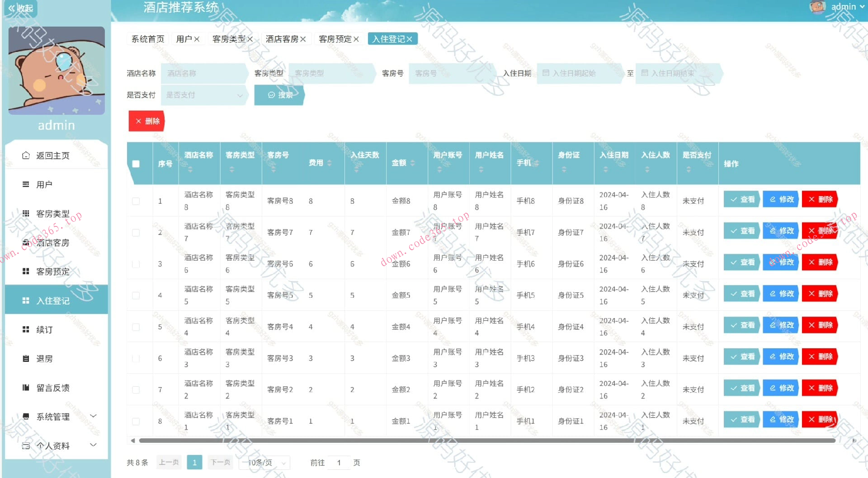Expand the 系统管理 menu
The width and height of the screenshot is (868, 478).
coord(53,416)
